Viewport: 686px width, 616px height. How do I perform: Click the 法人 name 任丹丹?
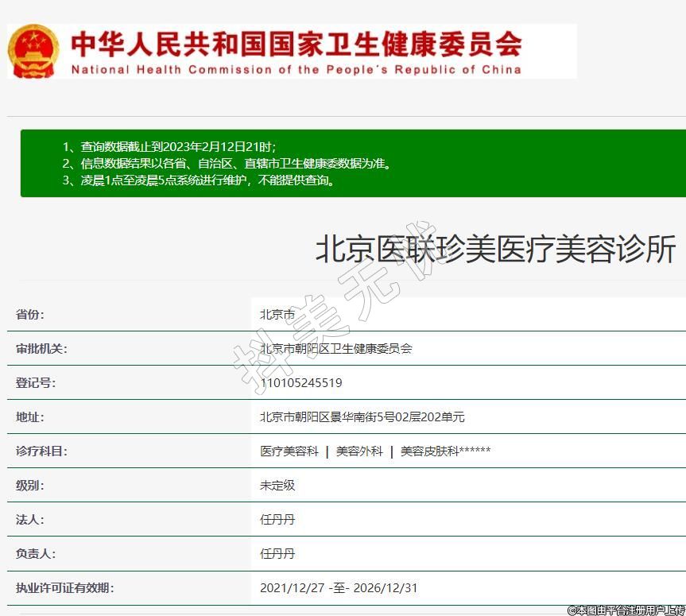click(277, 519)
